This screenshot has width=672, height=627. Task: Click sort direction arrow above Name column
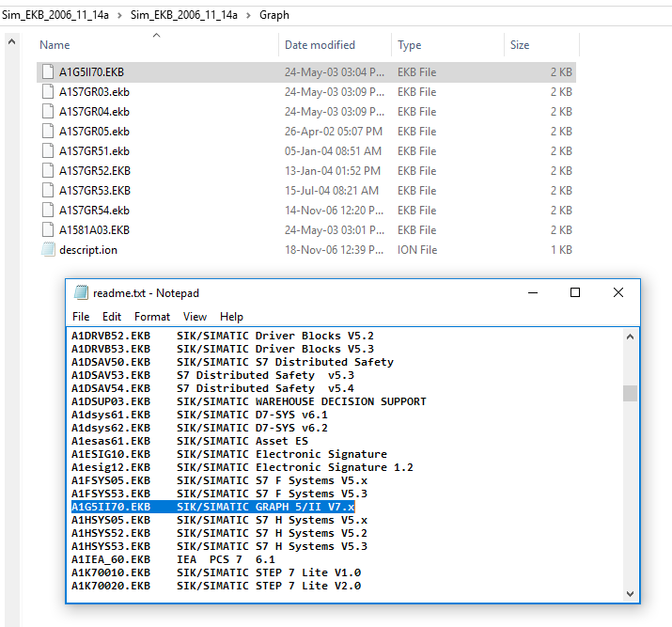[156, 35]
